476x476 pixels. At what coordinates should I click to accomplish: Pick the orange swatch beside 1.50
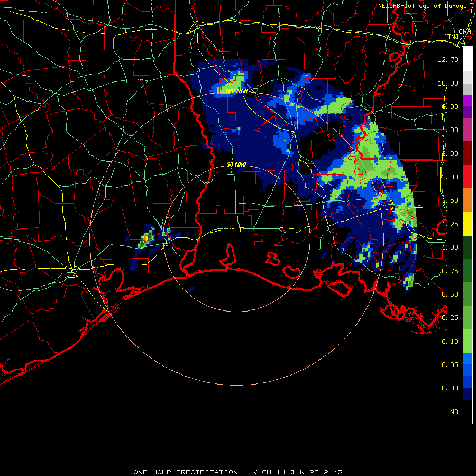(467, 200)
